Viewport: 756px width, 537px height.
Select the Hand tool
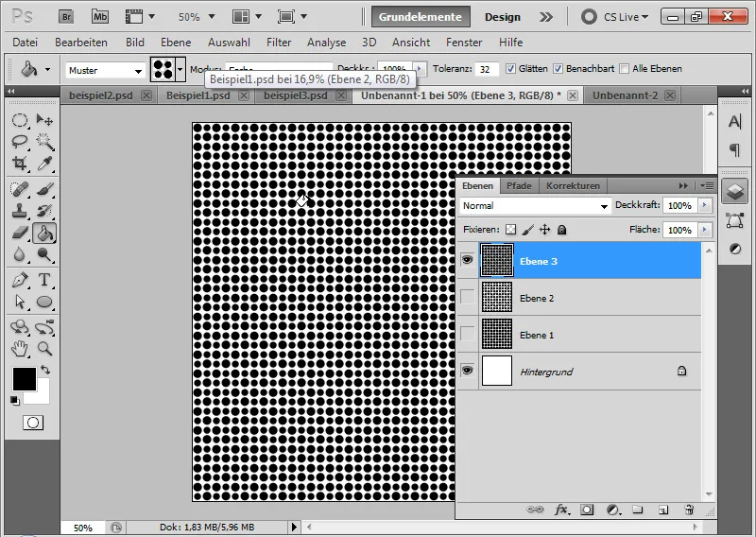[x=19, y=348]
